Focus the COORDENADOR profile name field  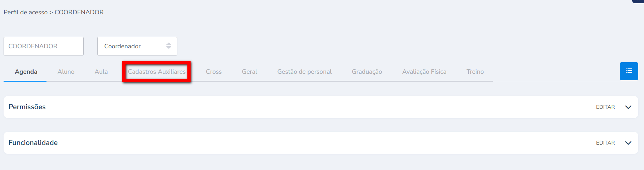pos(44,46)
